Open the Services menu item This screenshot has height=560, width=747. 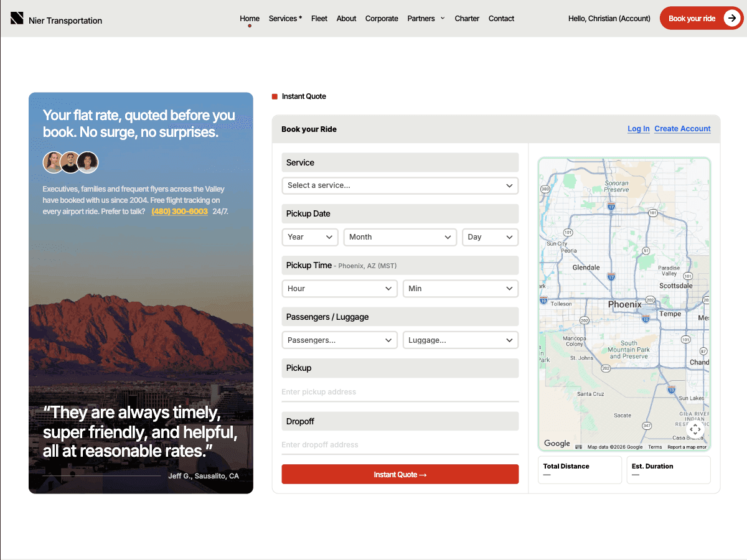285,19
